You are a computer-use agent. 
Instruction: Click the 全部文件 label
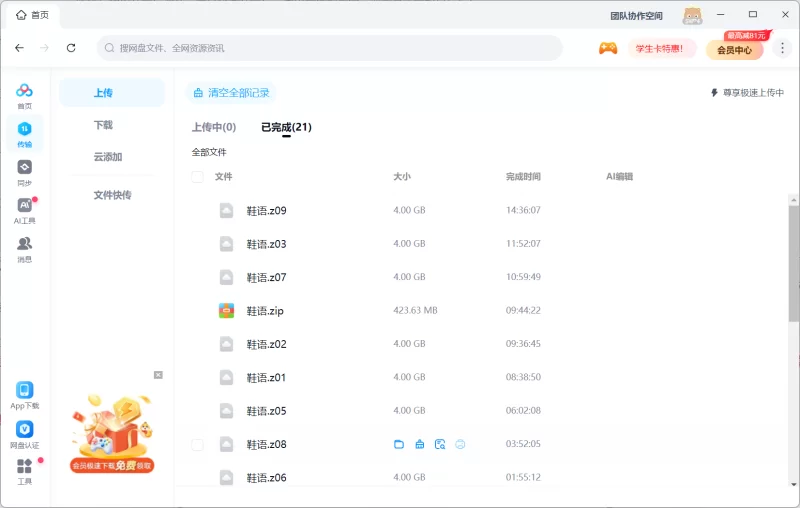(209, 152)
